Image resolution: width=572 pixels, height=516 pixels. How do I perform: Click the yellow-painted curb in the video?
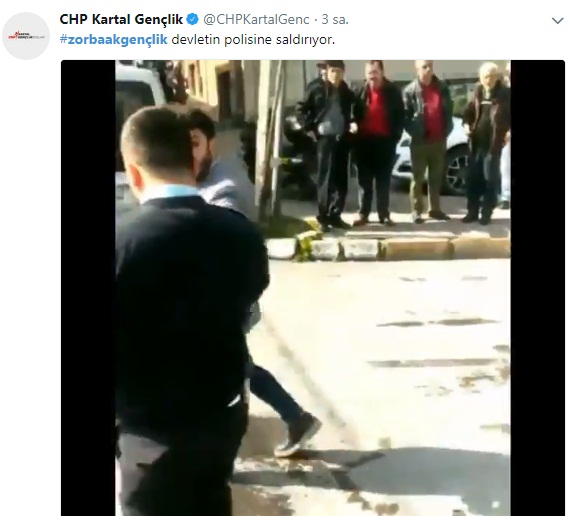(x=443, y=248)
